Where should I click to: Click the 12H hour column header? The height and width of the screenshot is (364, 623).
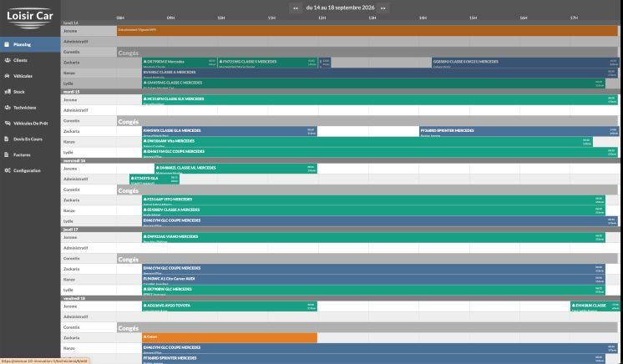tap(322, 18)
